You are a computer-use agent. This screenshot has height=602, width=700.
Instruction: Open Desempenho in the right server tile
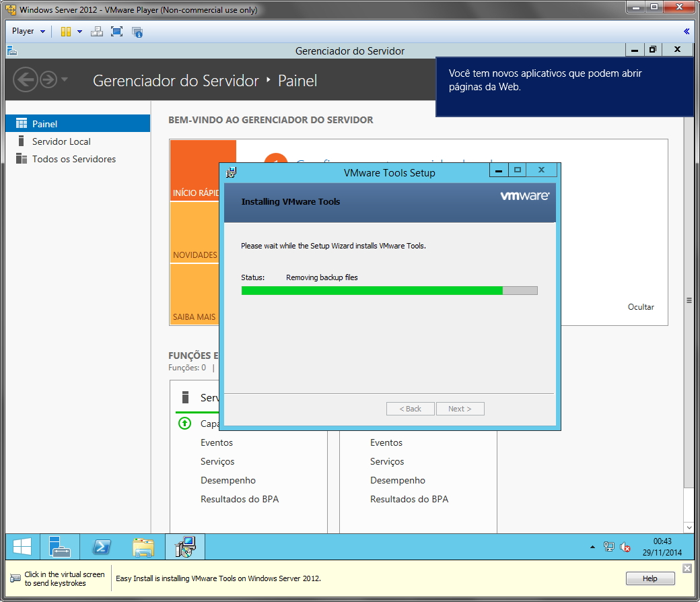(x=398, y=480)
